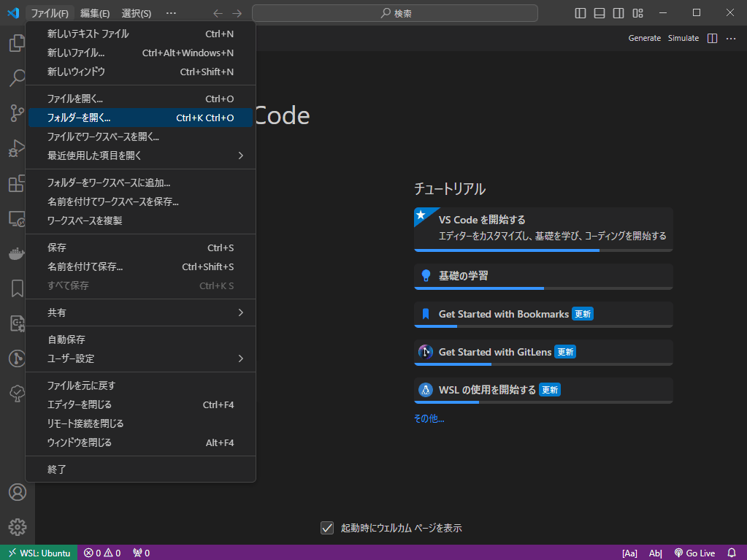
Task: Click the 検索 command center field
Action: coord(395,13)
